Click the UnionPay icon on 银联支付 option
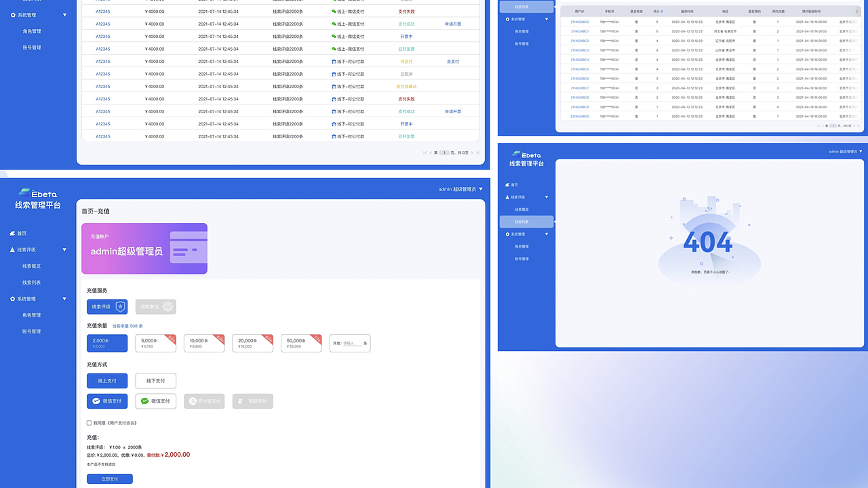Viewport: 868px width, 488px height. pyautogui.click(x=242, y=401)
